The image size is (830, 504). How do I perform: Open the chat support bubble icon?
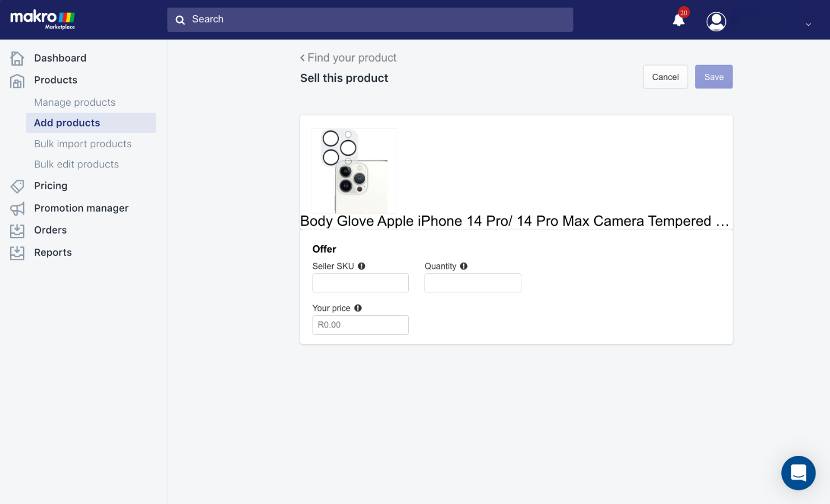pyautogui.click(x=798, y=473)
